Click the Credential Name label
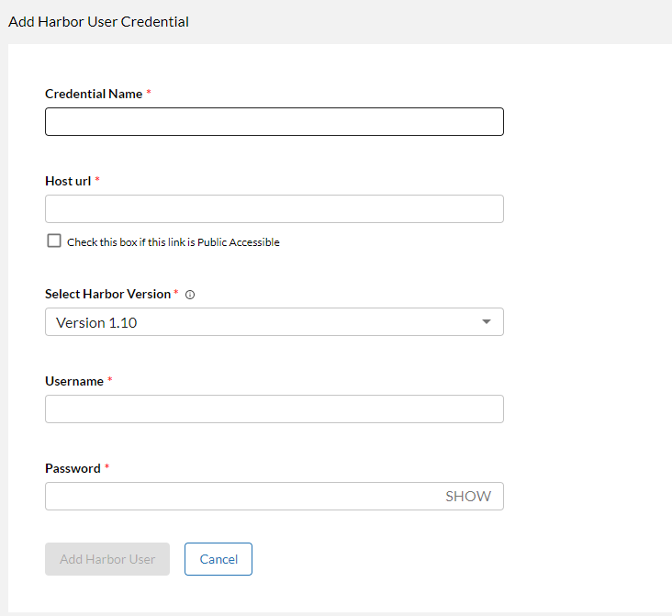The height and width of the screenshot is (616, 672). 94,94
